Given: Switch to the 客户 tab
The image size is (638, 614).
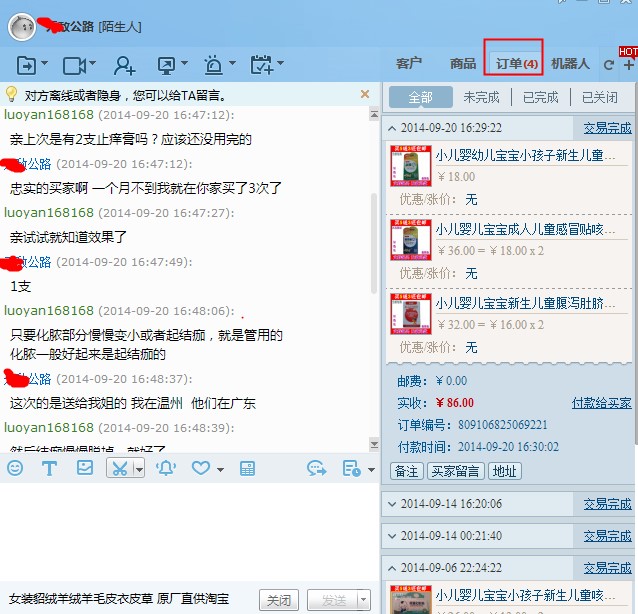Looking at the screenshot, I should click(409, 63).
